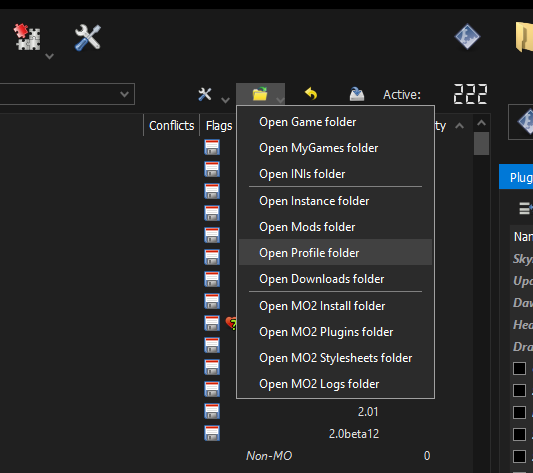Click the yellow restore backup arrow icon
Image resolution: width=533 pixels, height=473 pixels.
click(311, 94)
